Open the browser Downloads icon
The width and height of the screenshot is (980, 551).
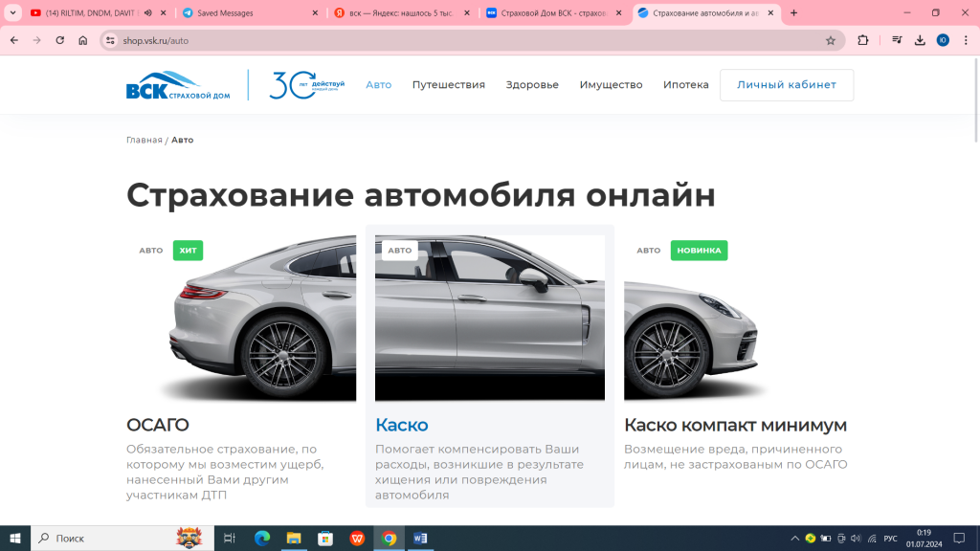coord(920,40)
